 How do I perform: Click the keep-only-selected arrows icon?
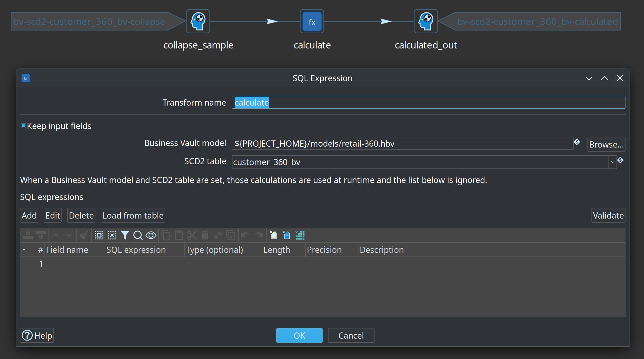pos(218,235)
